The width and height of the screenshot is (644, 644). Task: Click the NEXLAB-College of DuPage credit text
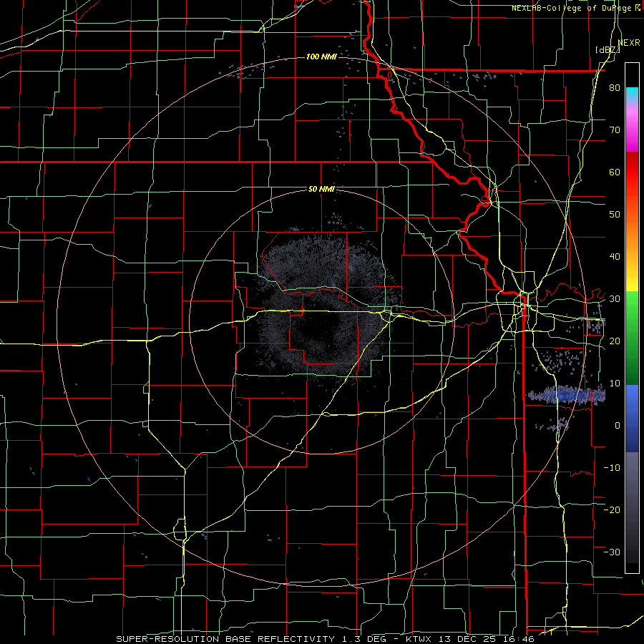click(571, 8)
